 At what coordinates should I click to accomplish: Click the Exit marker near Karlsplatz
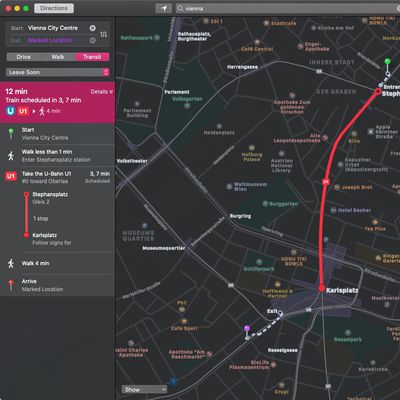(x=280, y=313)
